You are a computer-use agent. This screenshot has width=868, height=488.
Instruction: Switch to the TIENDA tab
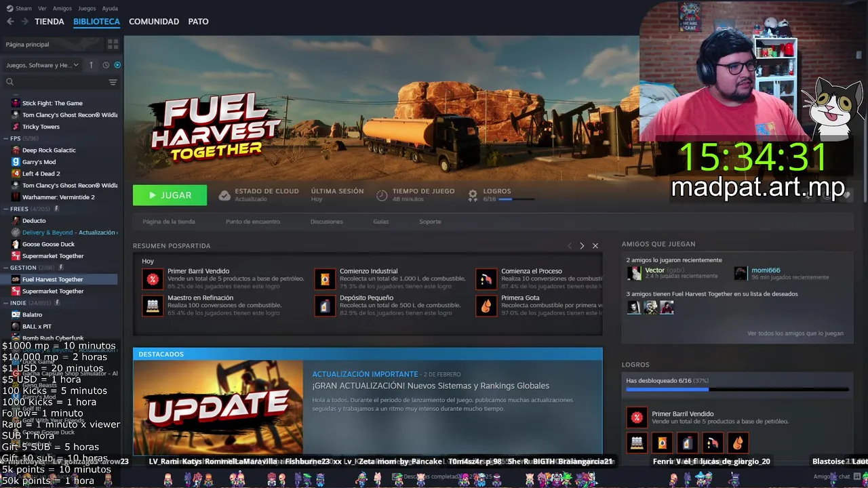click(x=50, y=22)
